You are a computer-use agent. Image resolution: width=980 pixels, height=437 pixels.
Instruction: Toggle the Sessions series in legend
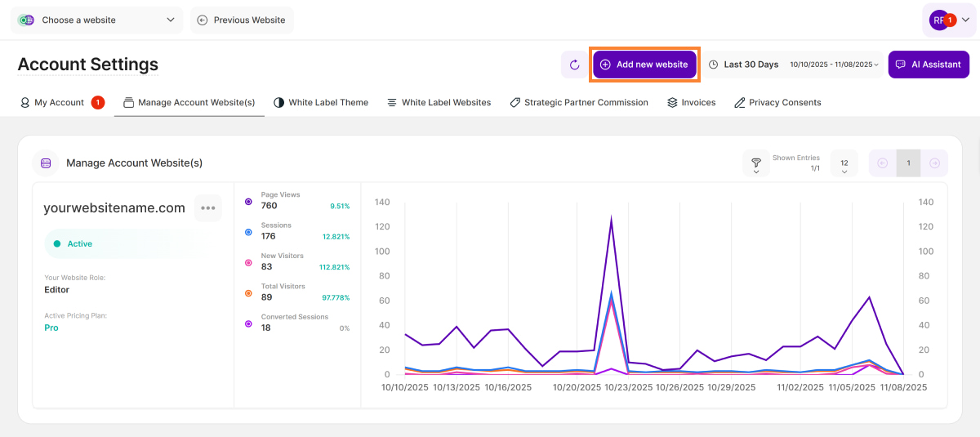[248, 232]
